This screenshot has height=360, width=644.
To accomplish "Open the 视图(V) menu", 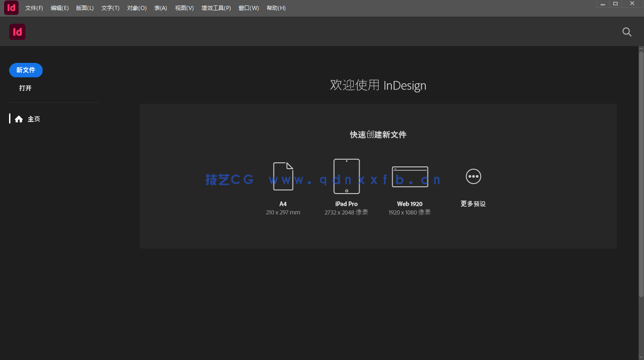I will pos(184,8).
